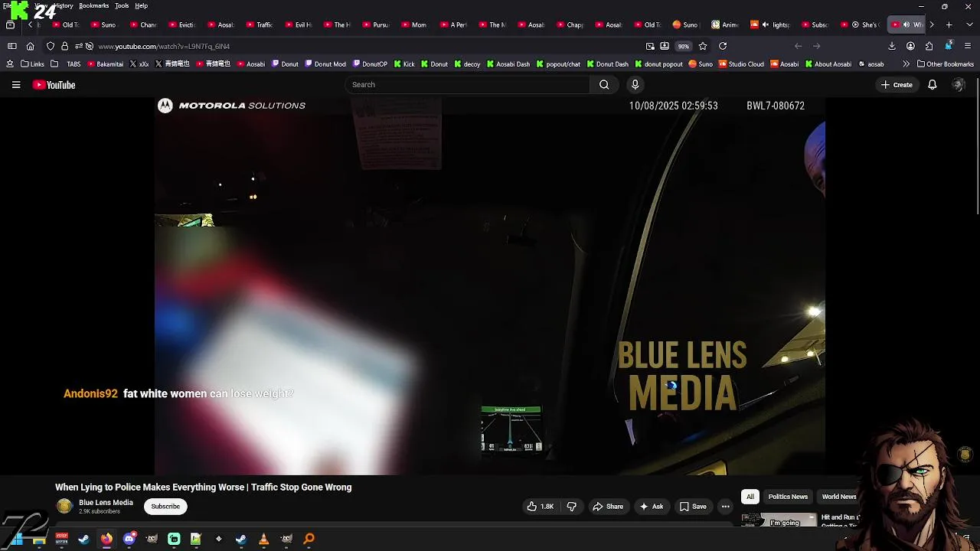Mute the playing tab's speaker icon
The image size is (980, 551).
click(906, 24)
